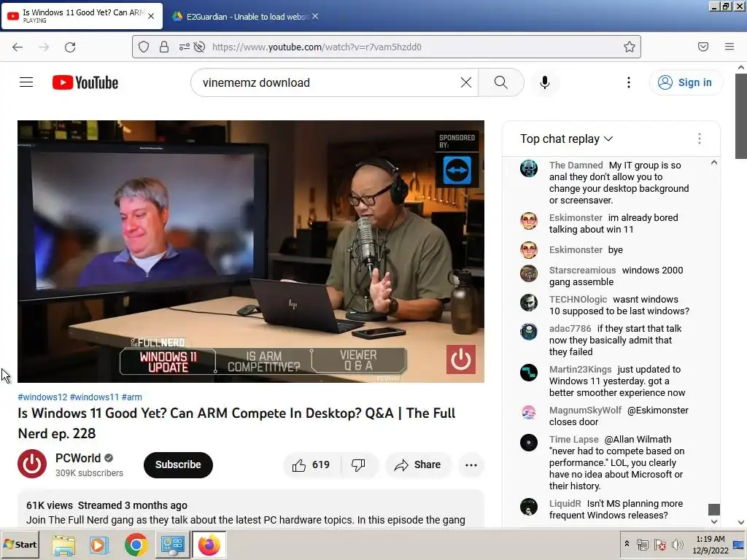The width and height of the screenshot is (747, 560).
Task: Go forward with the browser forward arrow
Action: 44,47
